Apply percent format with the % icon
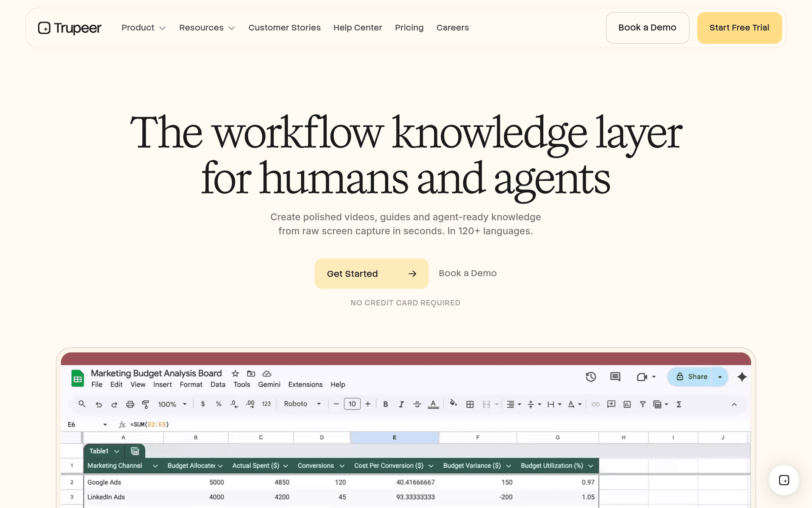812x508 pixels. pyautogui.click(x=219, y=404)
